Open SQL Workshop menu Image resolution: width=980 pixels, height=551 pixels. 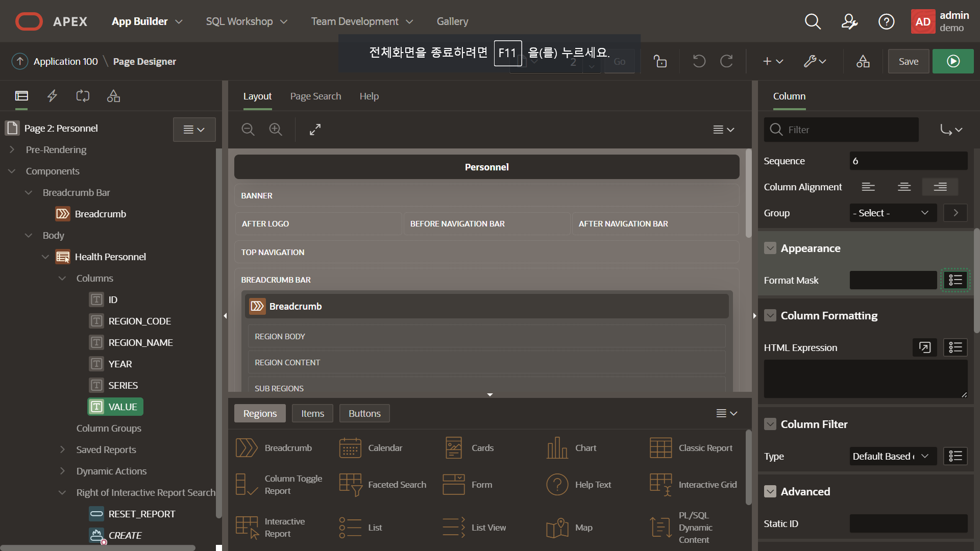(x=247, y=21)
